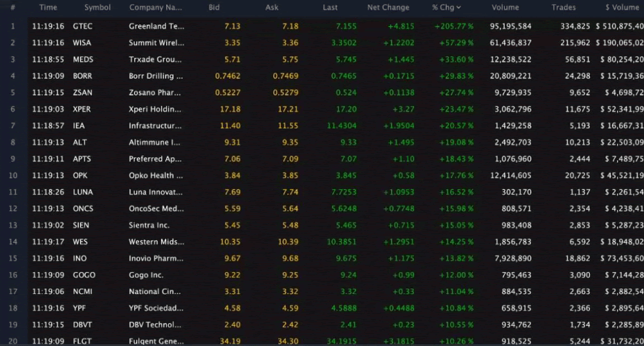644x346 pixels.
Task: Click LUNA time 11:18:26
Action: (48, 192)
